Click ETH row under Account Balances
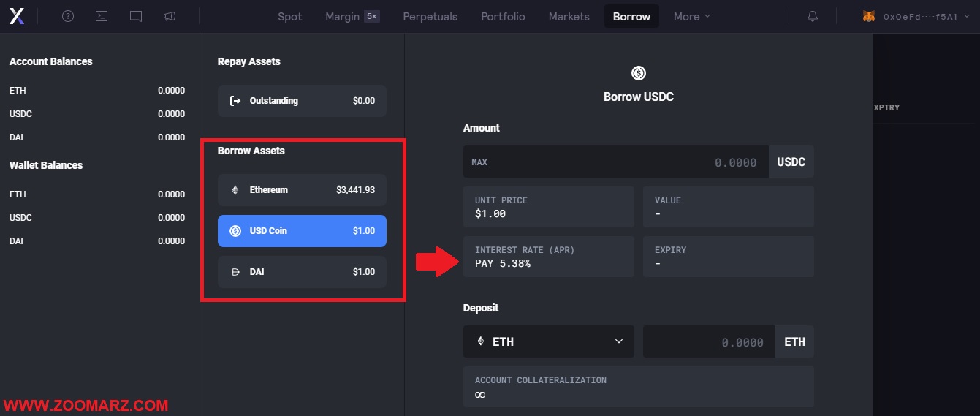 point(97,91)
